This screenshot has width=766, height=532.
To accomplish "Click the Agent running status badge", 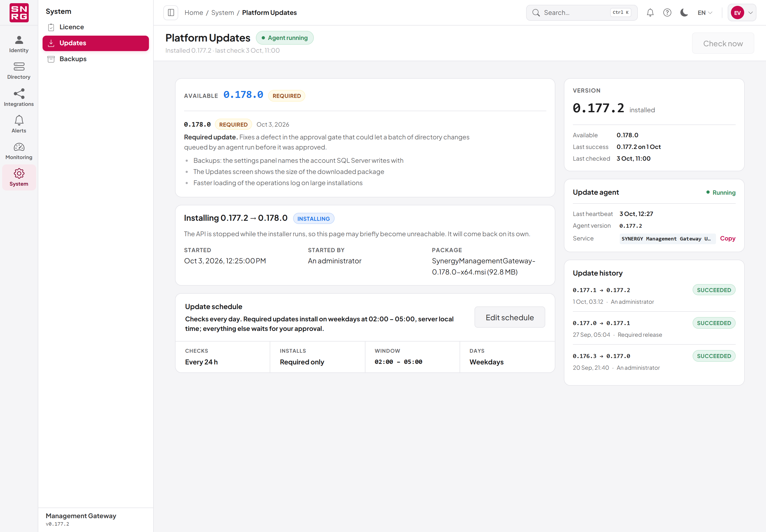I will (x=284, y=38).
